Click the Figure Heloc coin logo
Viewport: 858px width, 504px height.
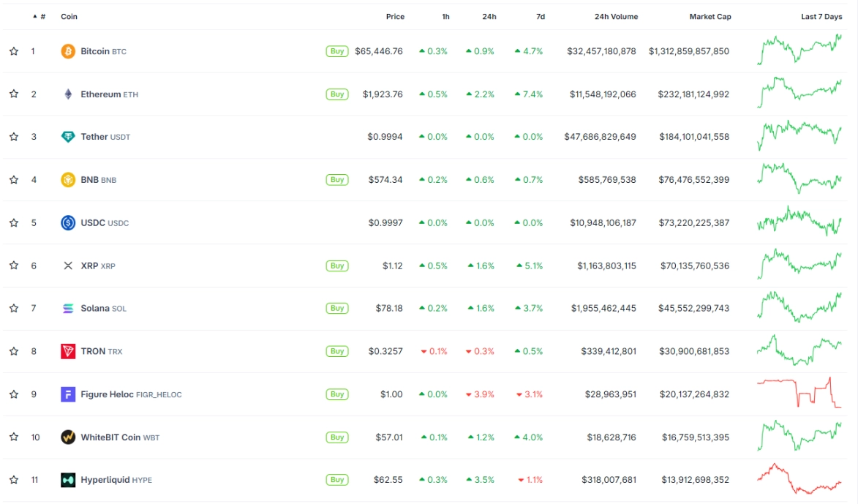coord(68,394)
